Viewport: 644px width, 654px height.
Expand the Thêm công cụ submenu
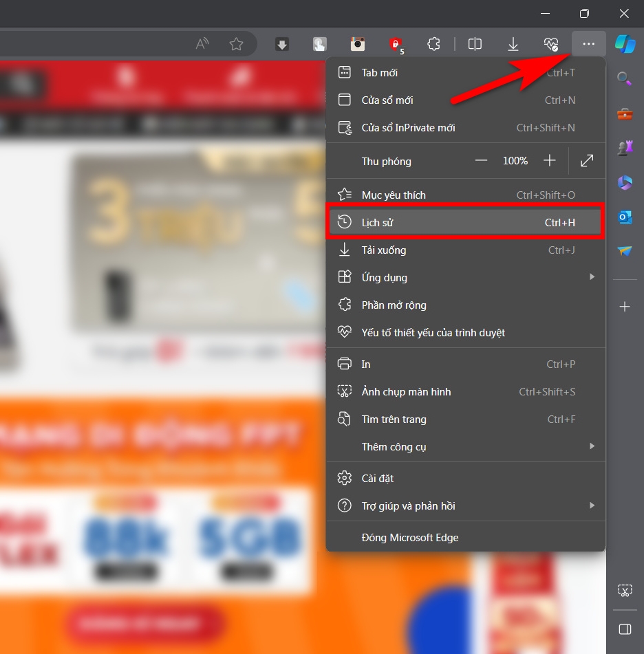pos(464,447)
